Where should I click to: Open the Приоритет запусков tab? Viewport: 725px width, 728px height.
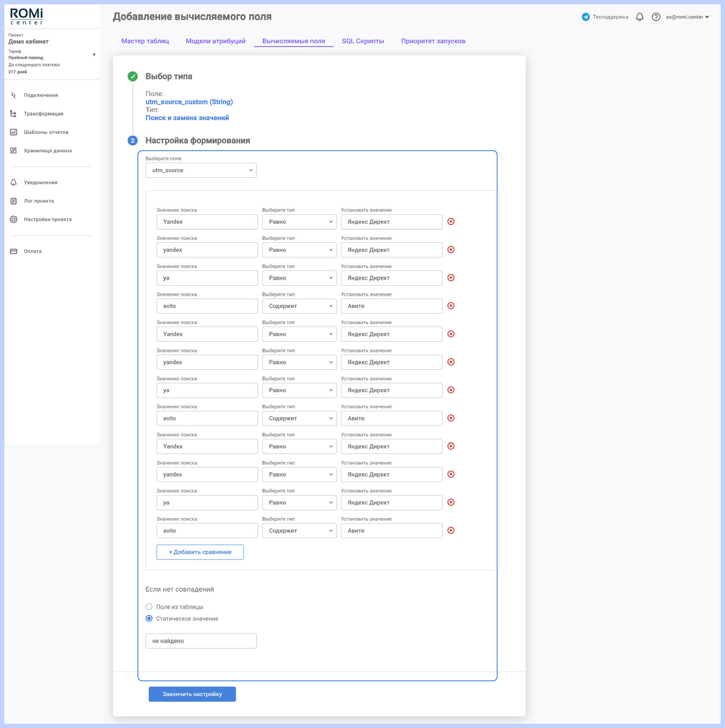point(433,41)
